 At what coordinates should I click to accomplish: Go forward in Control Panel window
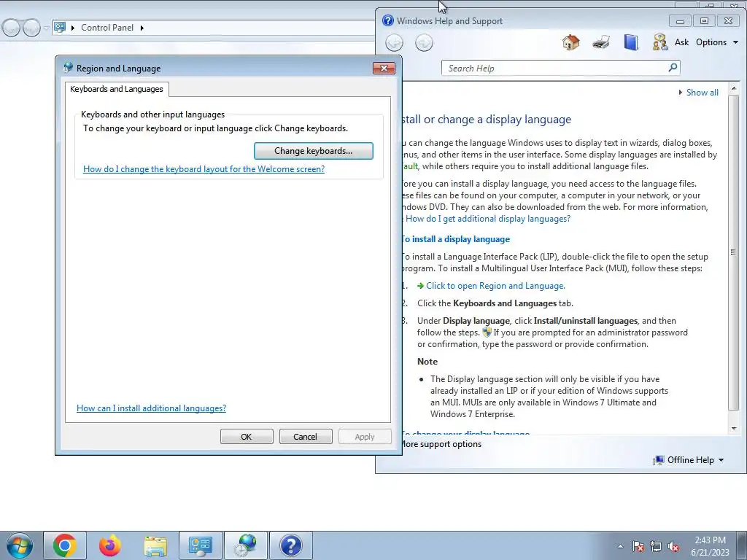pos(31,28)
